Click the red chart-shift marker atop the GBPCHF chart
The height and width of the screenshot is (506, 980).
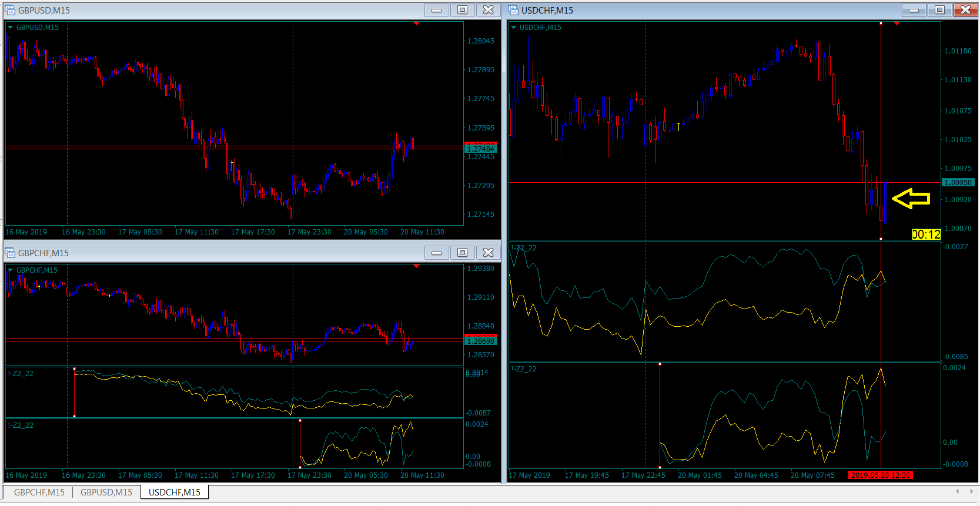click(416, 266)
